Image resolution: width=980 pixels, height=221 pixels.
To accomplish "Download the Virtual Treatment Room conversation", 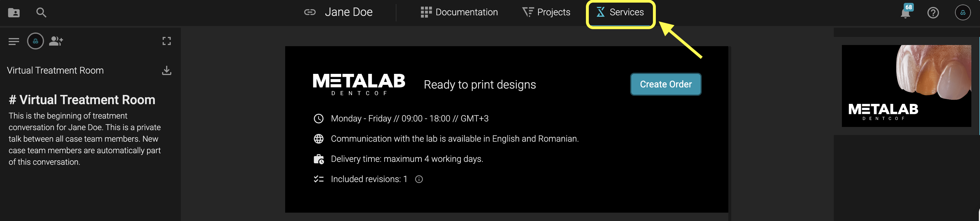I will pyautogui.click(x=167, y=70).
